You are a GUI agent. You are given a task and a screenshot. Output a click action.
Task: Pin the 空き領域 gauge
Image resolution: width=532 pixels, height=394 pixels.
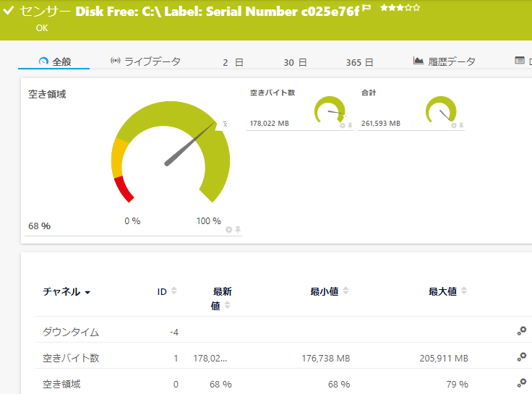click(x=238, y=230)
